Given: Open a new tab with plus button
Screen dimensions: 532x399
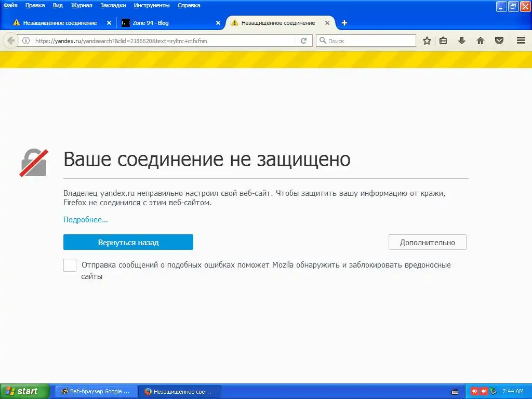Looking at the screenshot, I should 344,23.
